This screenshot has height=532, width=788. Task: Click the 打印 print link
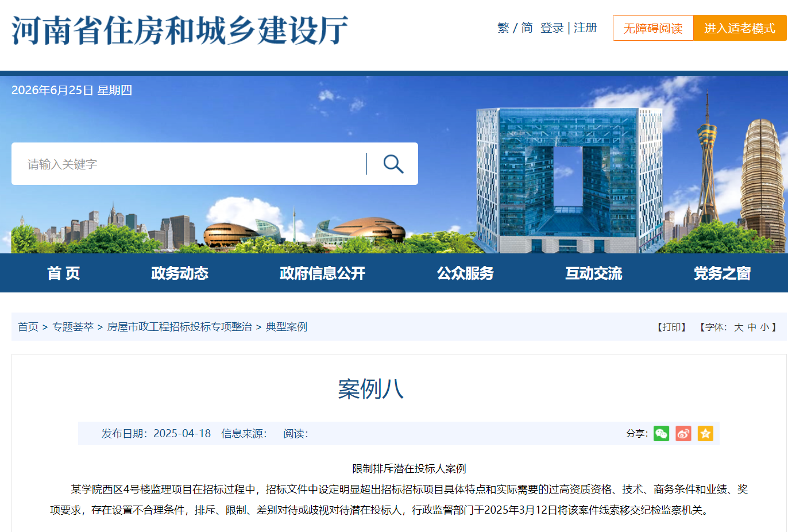[671, 327]
